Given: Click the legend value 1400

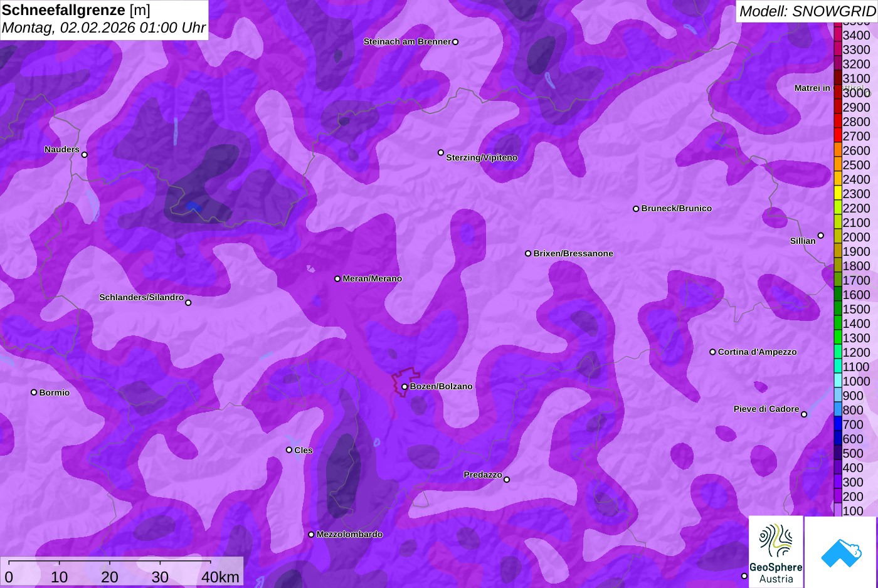Looking at the screenshot, I should pos(857,324).
